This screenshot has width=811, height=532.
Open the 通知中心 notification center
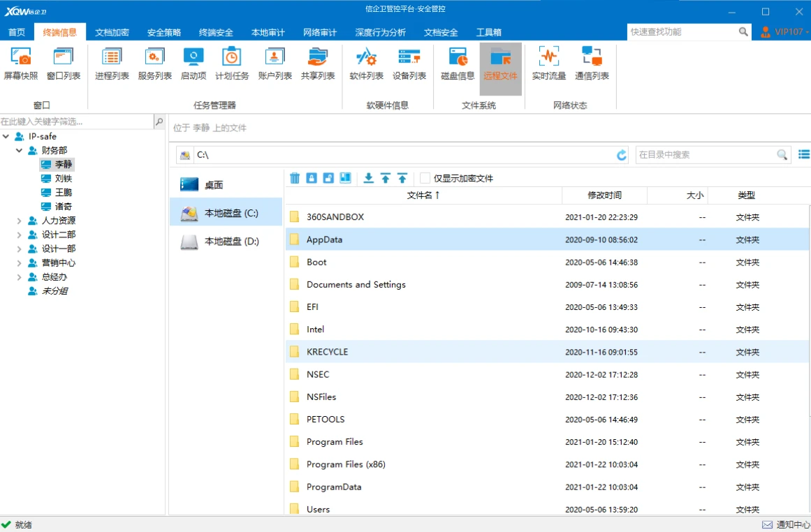pos(786,525)
